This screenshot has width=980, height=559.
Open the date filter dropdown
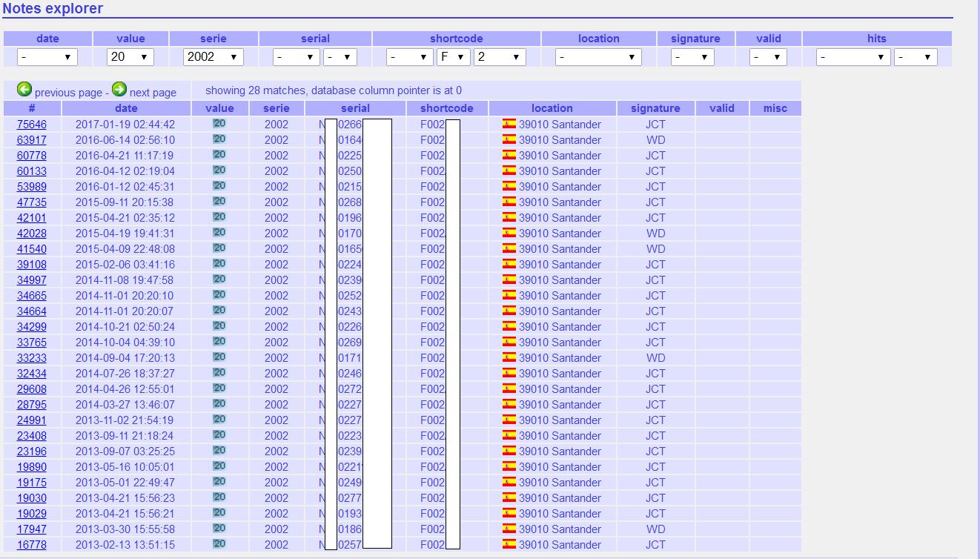(x=47, y=56)
